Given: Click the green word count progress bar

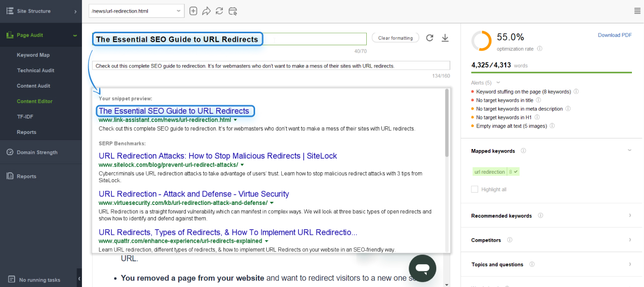Looking at the screenshot, I should (551, 73).
